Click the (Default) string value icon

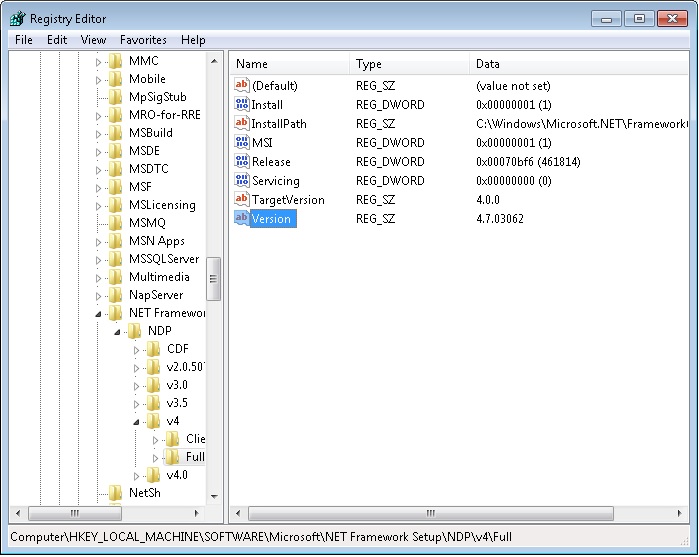(x=242, y=85)
